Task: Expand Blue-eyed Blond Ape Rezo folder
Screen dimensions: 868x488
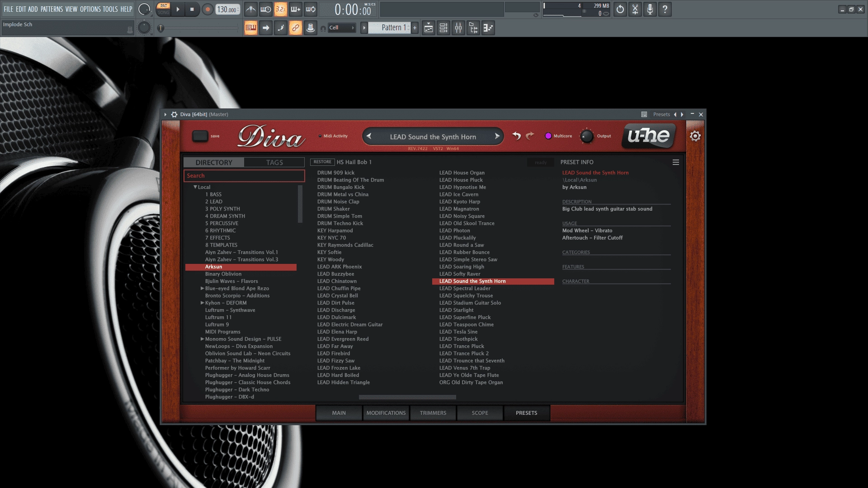Action: (202, 288)
